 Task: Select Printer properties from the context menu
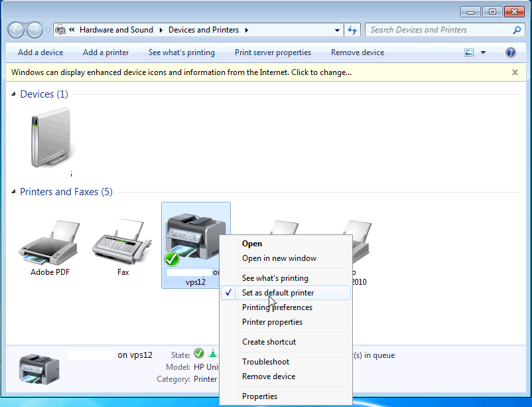[x=271, y=321]
